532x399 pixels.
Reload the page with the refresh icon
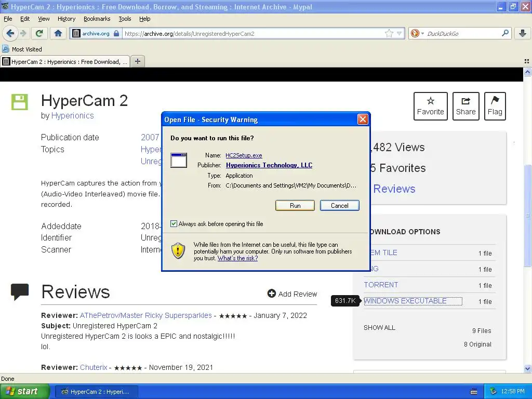click(x=39, y=33)
